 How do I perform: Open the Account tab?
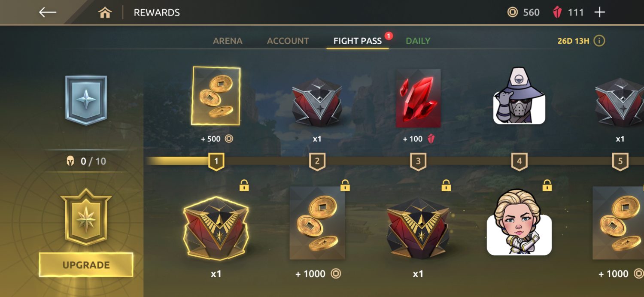pyautogui.click(x=288, y=41)
